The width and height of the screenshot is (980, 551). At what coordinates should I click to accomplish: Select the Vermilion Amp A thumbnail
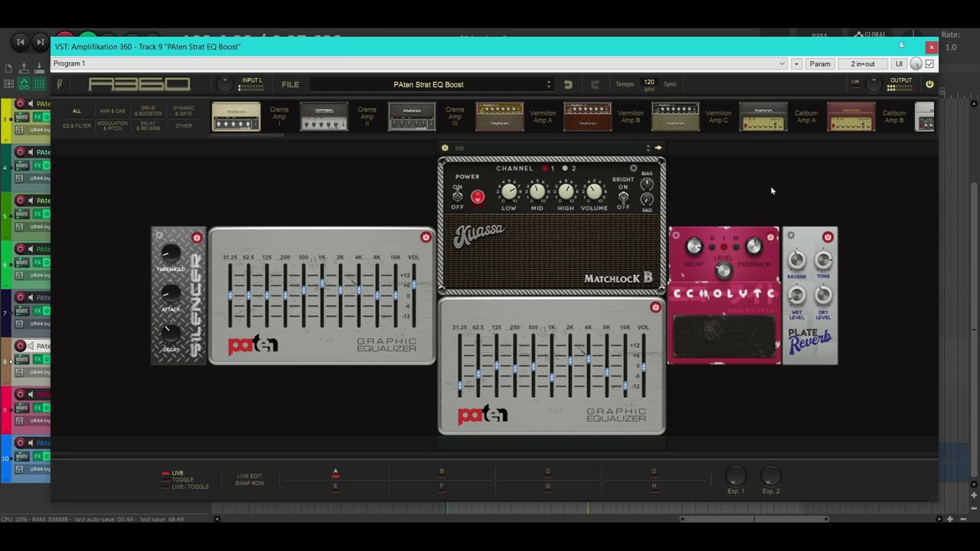[500, 116]
